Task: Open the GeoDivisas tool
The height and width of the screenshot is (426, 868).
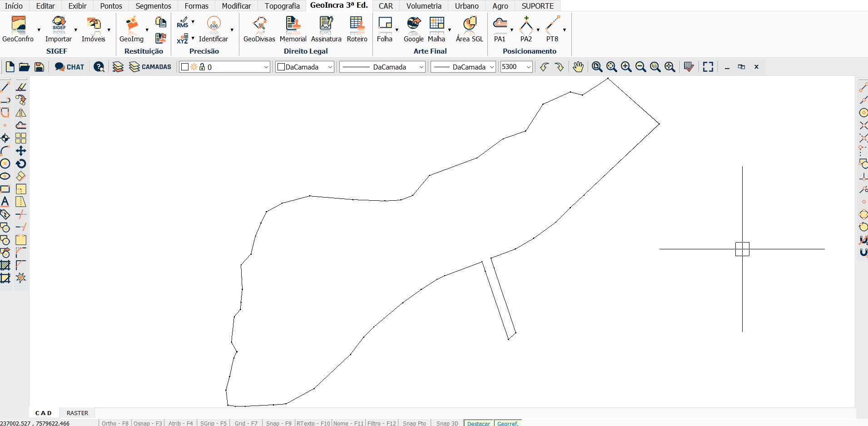Action: (x=259, y=29)
